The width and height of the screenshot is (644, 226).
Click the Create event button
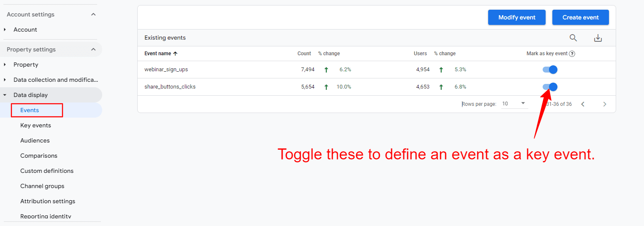[x=581, y=17]
